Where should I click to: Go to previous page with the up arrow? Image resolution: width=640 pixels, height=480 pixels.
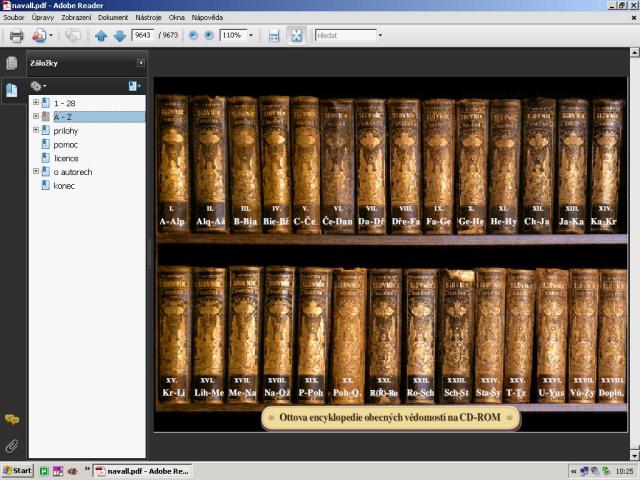[101, 36]
